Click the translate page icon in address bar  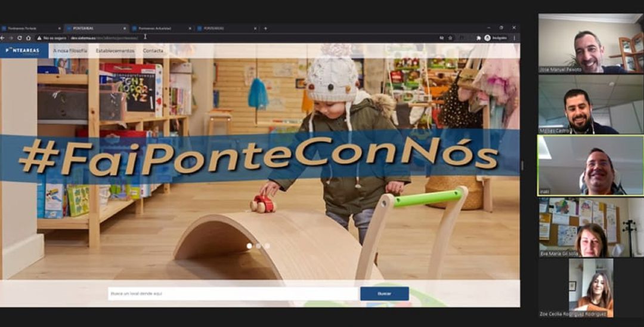[441, 38]
